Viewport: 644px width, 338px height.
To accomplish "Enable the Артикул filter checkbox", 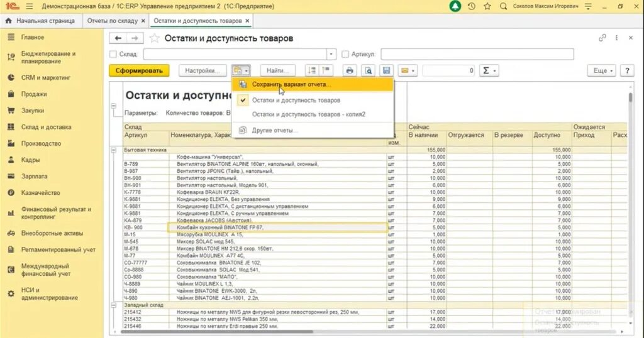I will coord(345,54).
